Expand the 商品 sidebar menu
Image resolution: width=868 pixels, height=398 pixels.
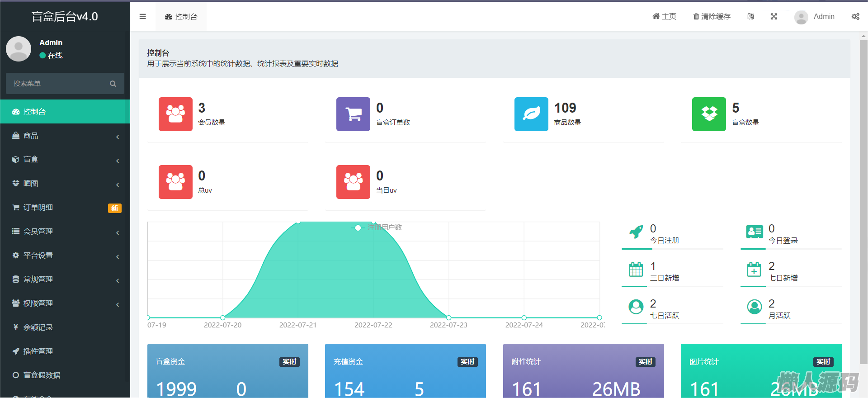tap(65, 136)
